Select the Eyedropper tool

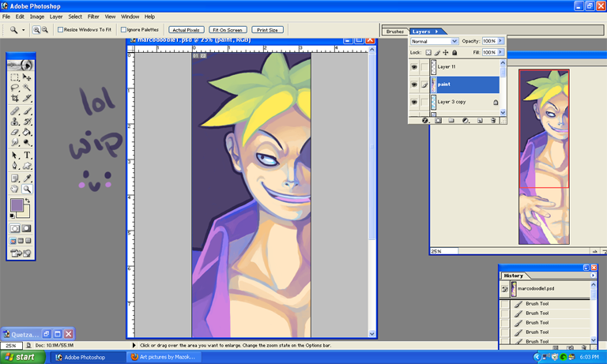[27, 178]
